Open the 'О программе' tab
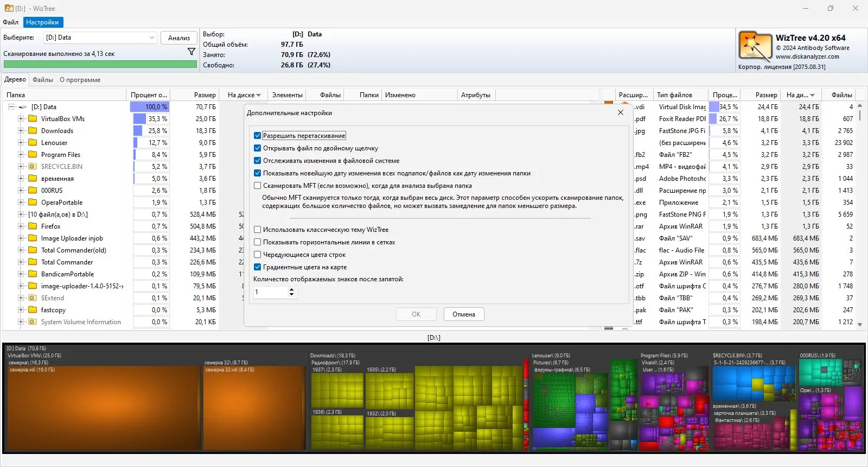 point(80,80)
